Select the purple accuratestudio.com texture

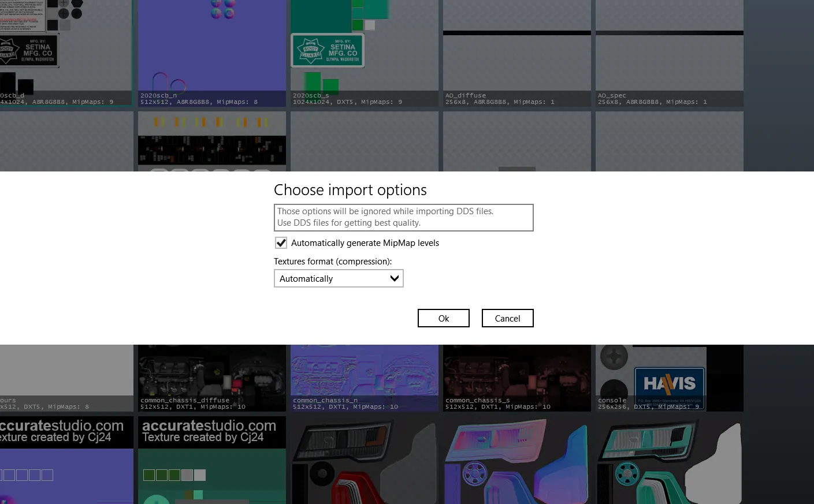point(66,462)
